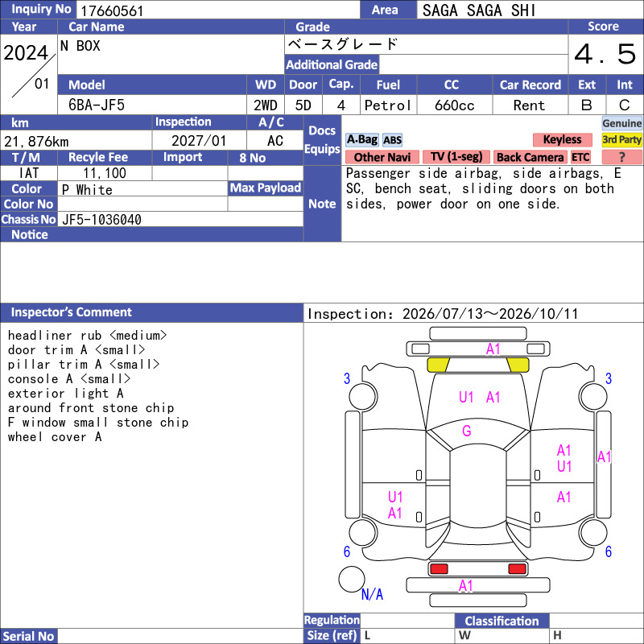Select recycle fee 11,100
This screenshot has width=644, height=644.
point(105,173)
